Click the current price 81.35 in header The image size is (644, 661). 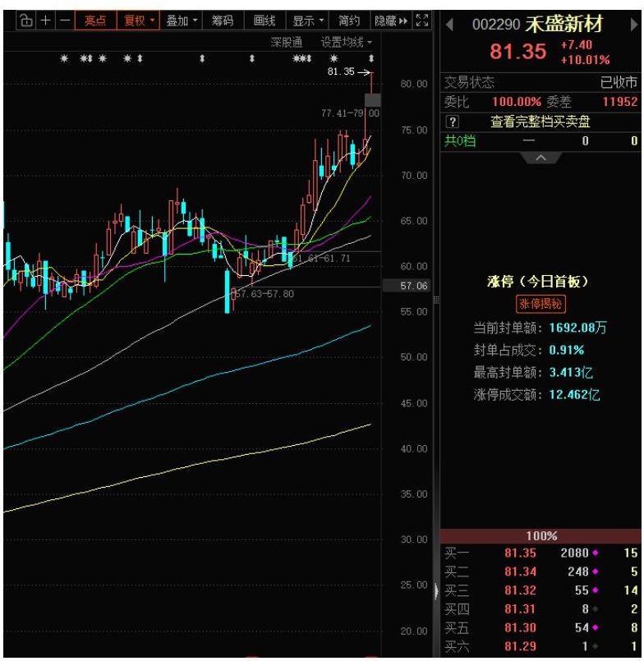point(517,52)
